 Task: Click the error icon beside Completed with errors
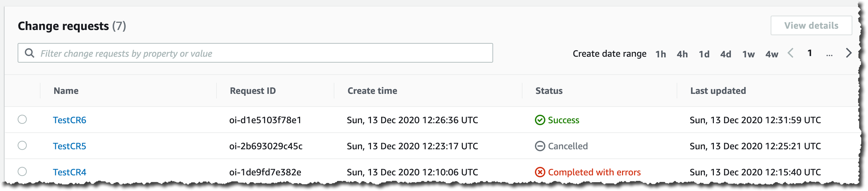tap(540, 172)
